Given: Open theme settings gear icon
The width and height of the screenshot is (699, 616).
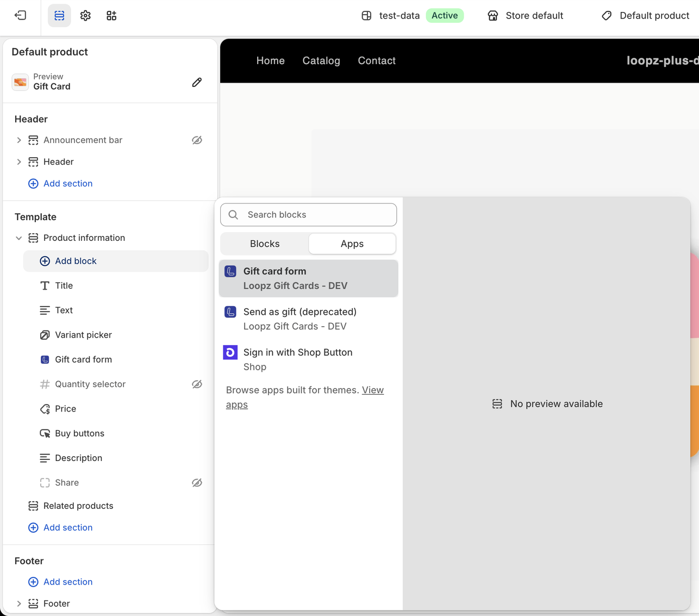Looking at the screenshot, I should 85,15.
